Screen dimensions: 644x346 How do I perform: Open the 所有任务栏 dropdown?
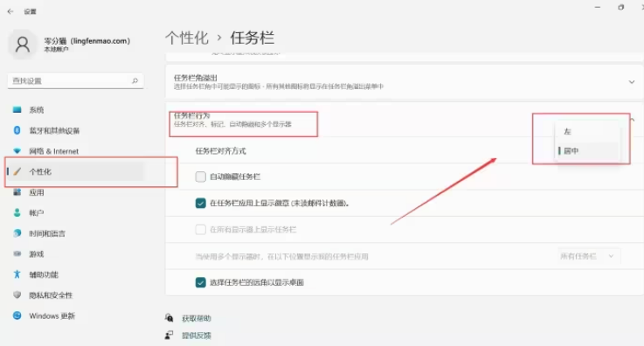coord(589,256)
